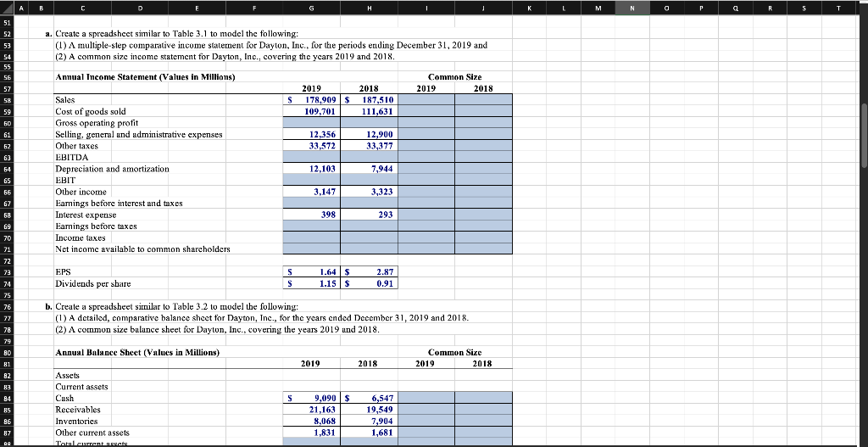The image size is (868, 447).
Task: Click the Net income common size 2018 cell
Action: 484,249
